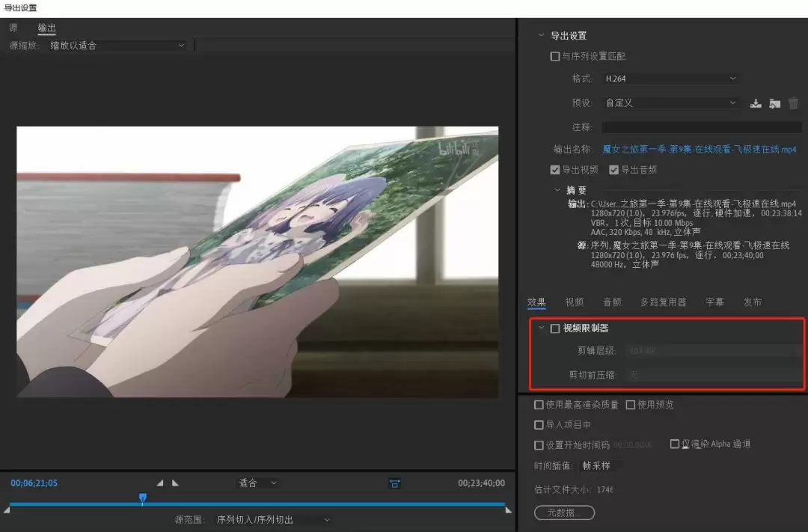Viewport: 808px width, 532px height.
Task: Select the Captions tab
Action: coord(714,302)
